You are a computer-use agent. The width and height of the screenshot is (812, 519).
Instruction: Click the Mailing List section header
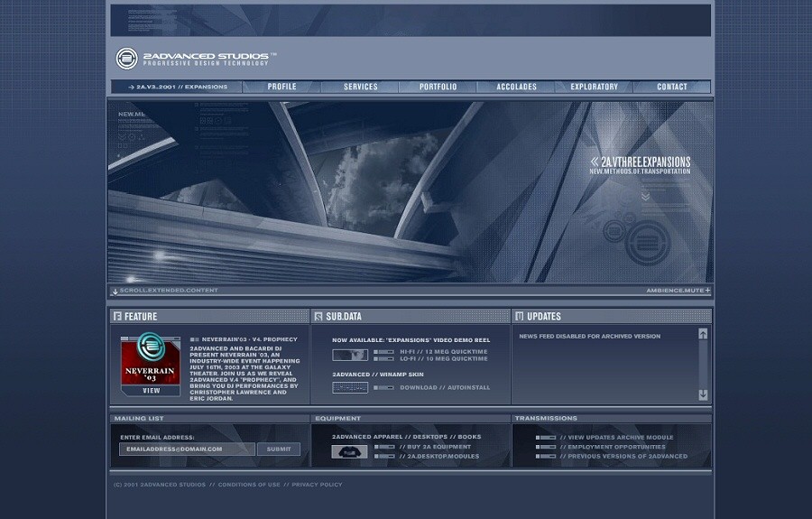pyautogui.click(x=139, y=419)
